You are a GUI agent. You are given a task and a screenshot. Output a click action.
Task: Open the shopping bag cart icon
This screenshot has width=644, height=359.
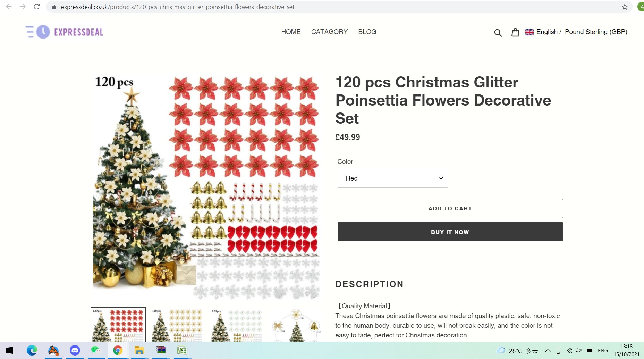[x=515, y=32]
